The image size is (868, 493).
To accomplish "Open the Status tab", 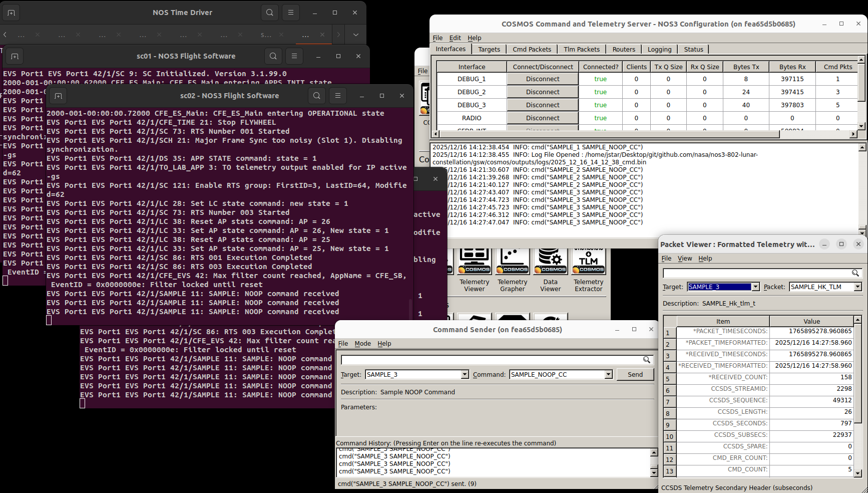I will pos(693,49).
